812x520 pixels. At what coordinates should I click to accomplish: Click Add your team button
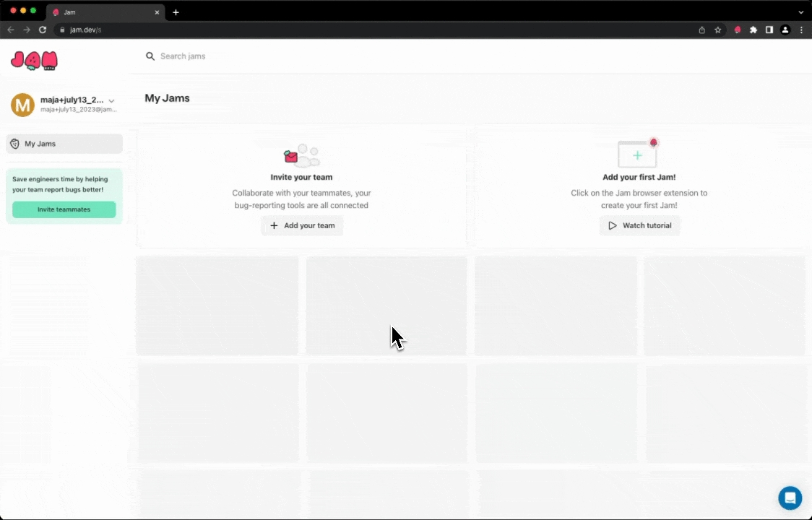(302, 225)
